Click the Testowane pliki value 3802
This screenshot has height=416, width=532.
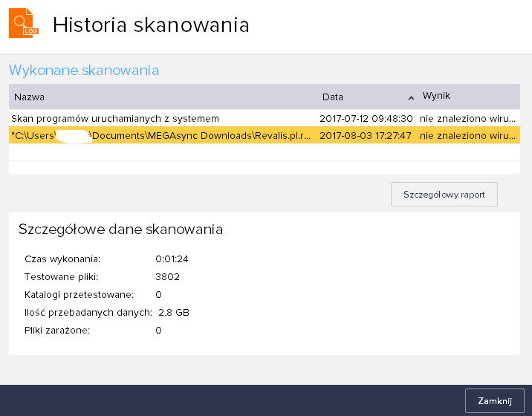tap(168, 277)
